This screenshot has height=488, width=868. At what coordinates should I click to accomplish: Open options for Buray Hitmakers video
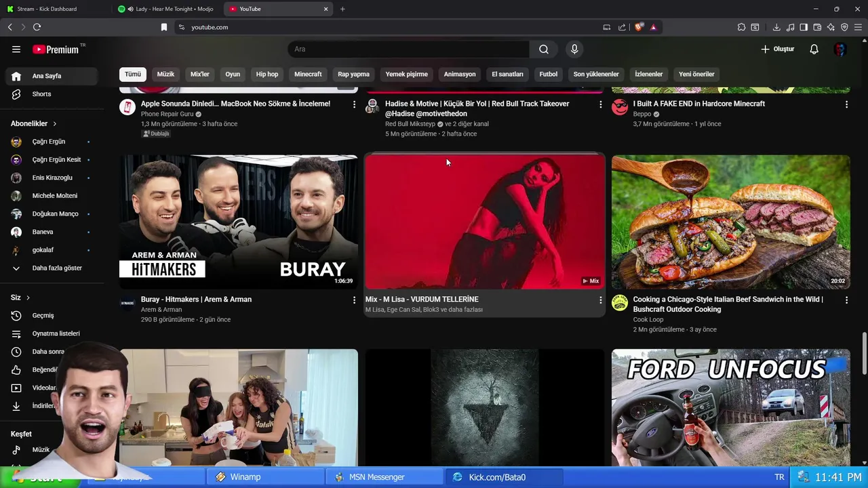354,300
